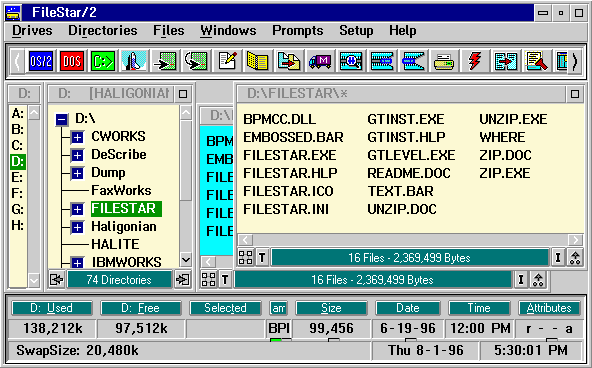Click the moving truck icon
The width and height of the screenshot is (592, 368).
pos(320,61)
